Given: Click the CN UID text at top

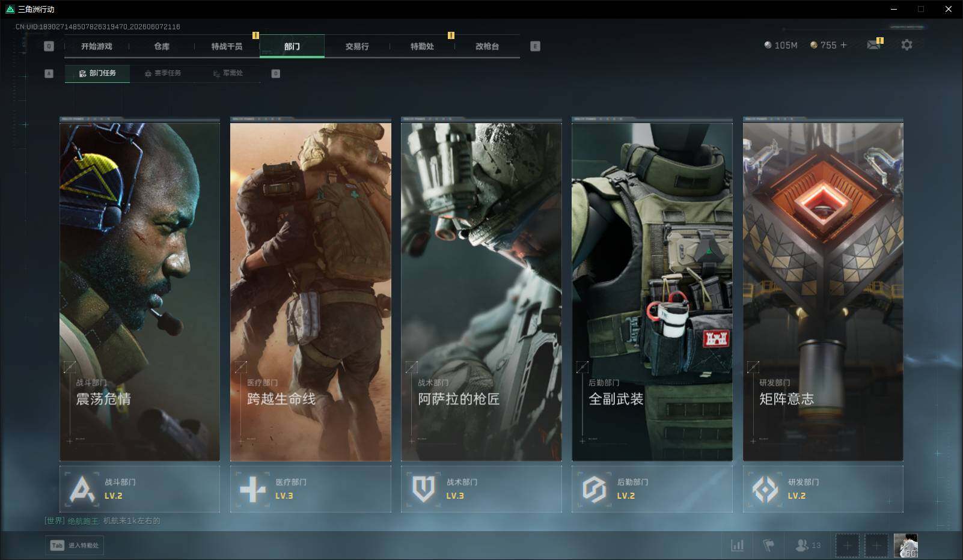Looking at the screenshot, I should [98, 26].
